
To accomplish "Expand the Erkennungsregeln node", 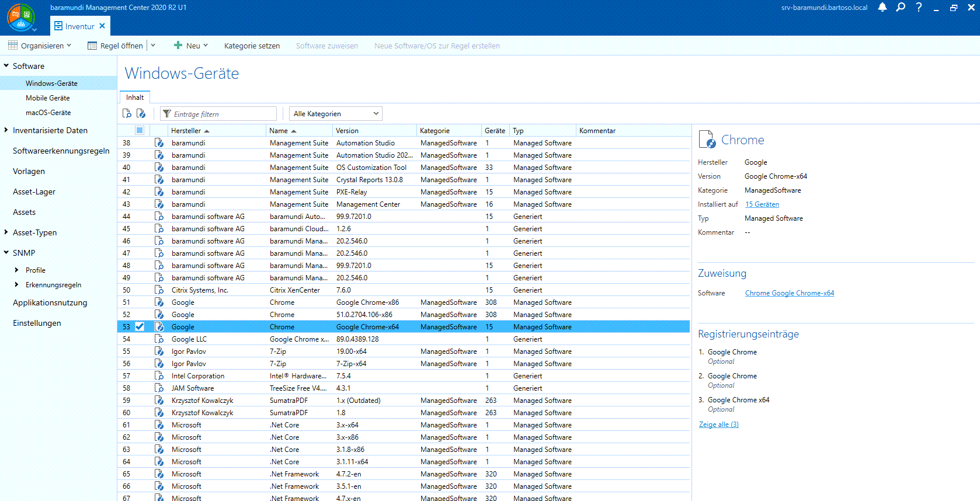I will [16, 285].
